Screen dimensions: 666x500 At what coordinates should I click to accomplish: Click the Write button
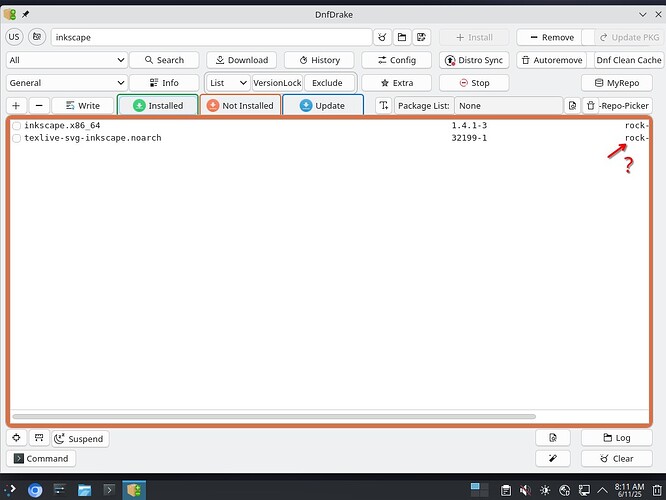click(83, 106)
